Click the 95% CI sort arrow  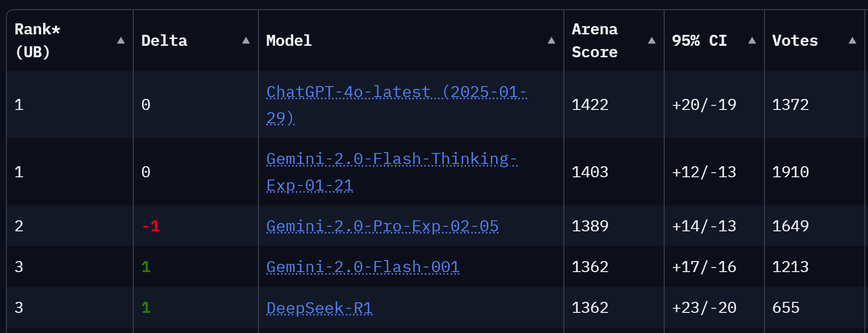click(x=752, y=40)
